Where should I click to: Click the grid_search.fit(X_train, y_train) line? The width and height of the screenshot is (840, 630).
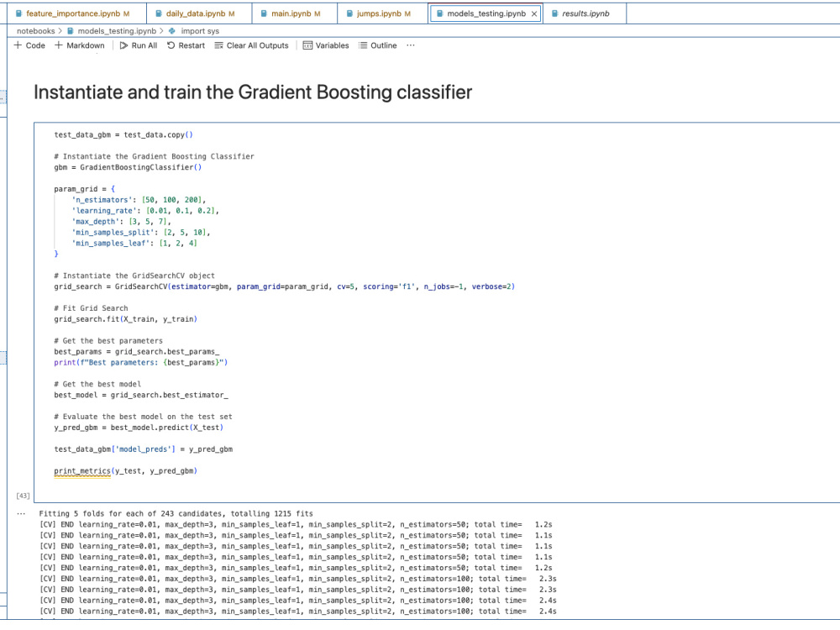pos(125,319)
